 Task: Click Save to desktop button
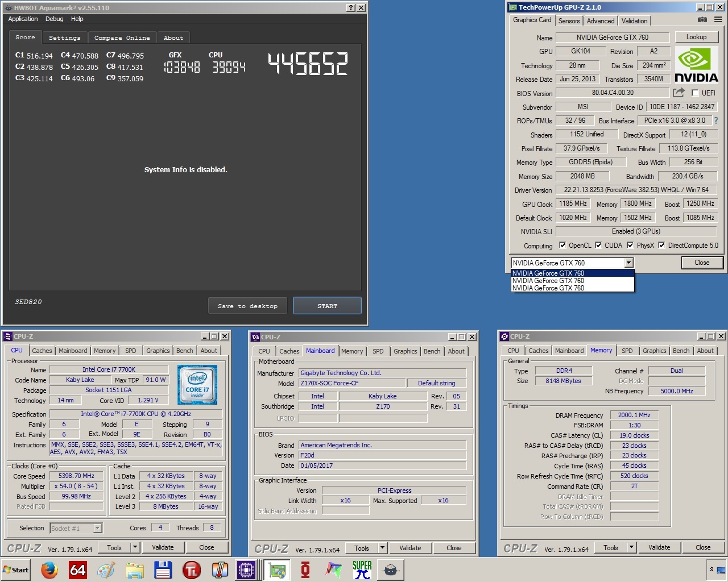[248, 306]
